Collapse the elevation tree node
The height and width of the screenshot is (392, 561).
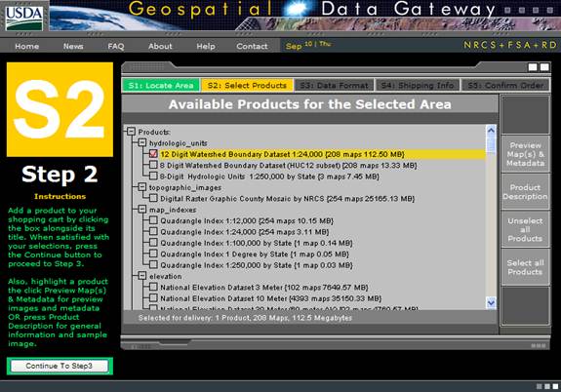tap(142, 276)
